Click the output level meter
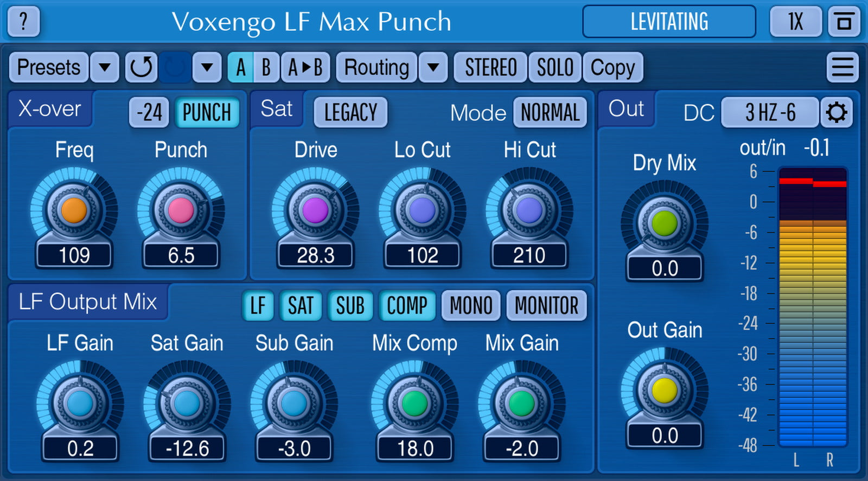The image size is (868, 481). pyautogui.click(x=813, y=307)
